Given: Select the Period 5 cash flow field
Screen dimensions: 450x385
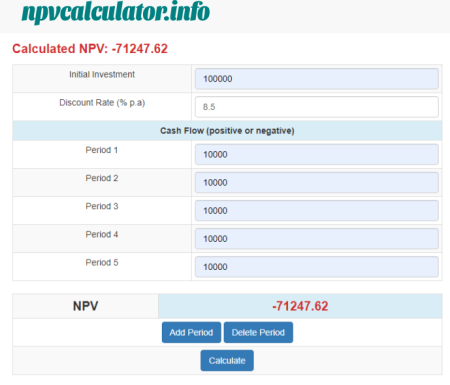Looking at the screenshot, I should click(317, 267).
